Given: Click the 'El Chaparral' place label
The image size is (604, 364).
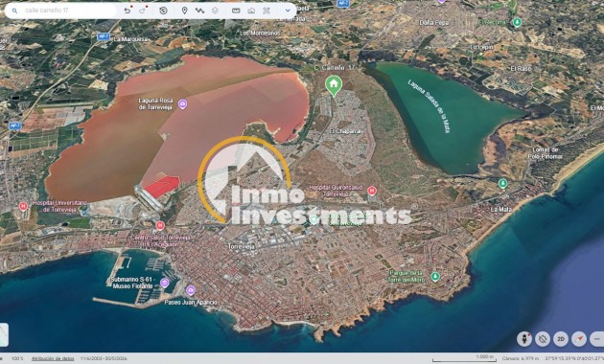Looking at the screenshot, I should coord(345,131).
